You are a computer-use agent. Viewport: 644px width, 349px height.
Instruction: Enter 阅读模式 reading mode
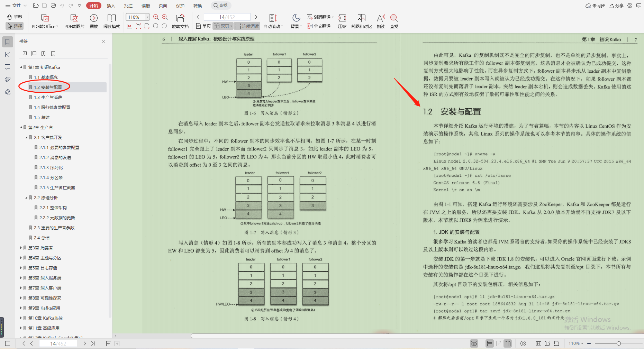pos(111,21)
